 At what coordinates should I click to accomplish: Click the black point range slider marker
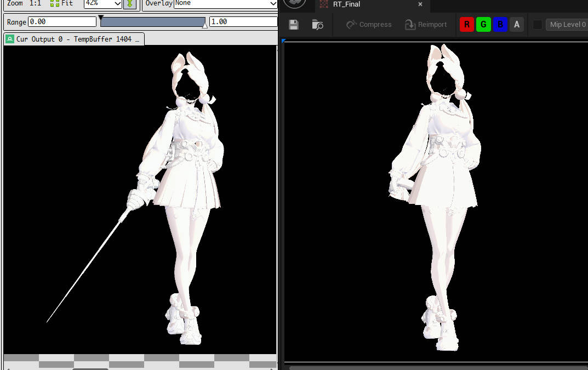pyautogui.click(x=101, y=18)
